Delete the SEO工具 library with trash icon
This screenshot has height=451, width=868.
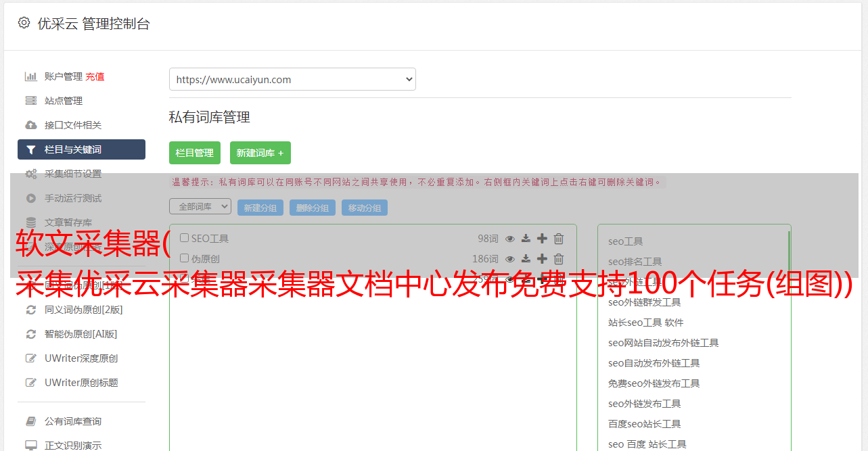[559, 238]
